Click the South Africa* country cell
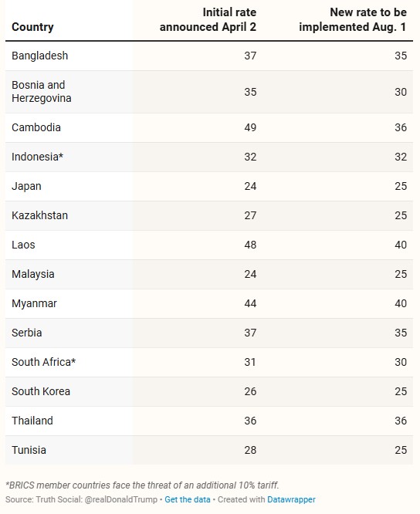The width and height of the screenshot is (420, 514). tap(43, 362)
